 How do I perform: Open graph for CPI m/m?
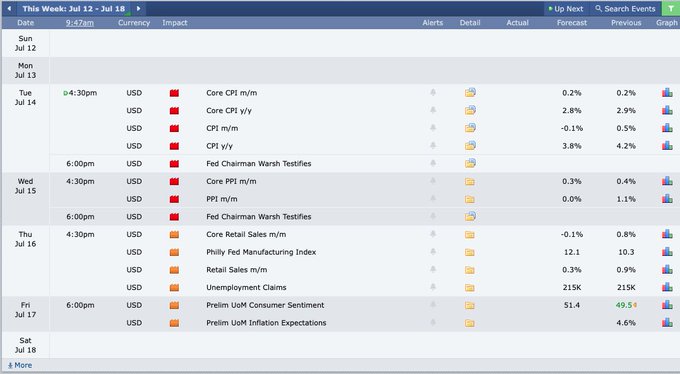point(667,128)
